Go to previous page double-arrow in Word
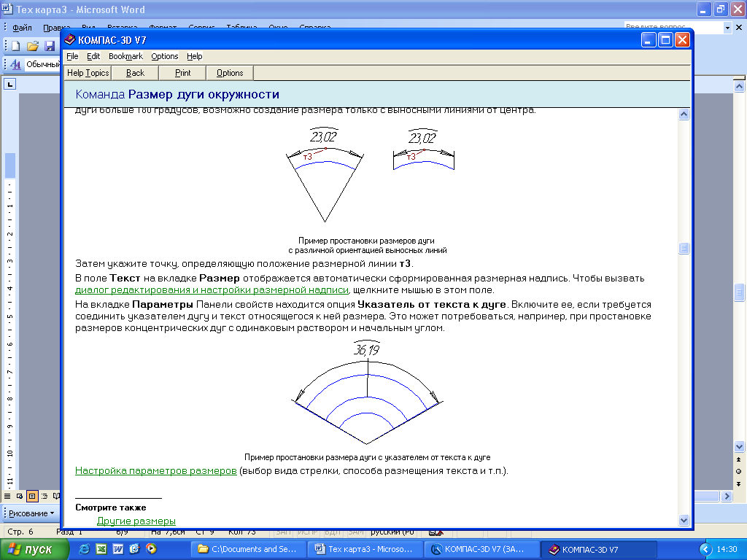747x560 pixels. [739, 459]
